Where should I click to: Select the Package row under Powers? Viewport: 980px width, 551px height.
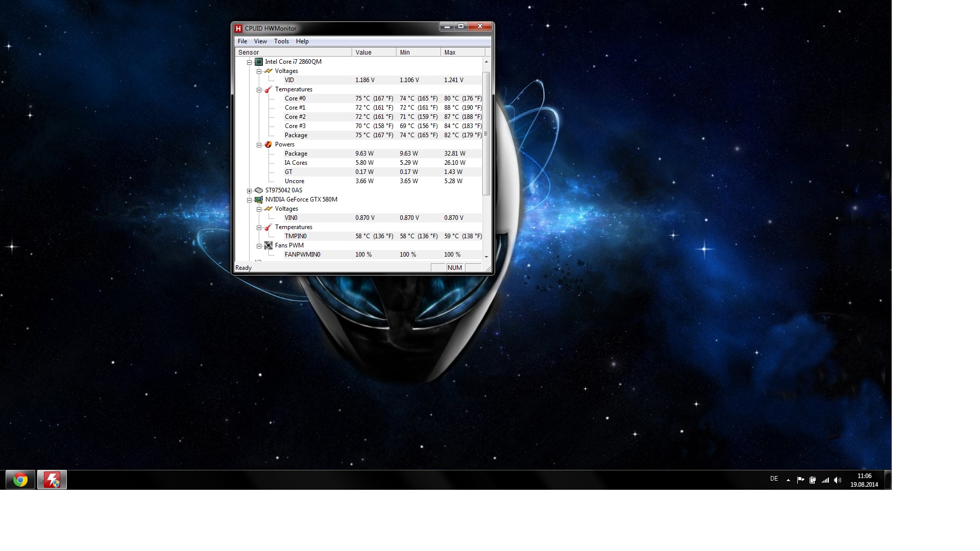(383, 154)
